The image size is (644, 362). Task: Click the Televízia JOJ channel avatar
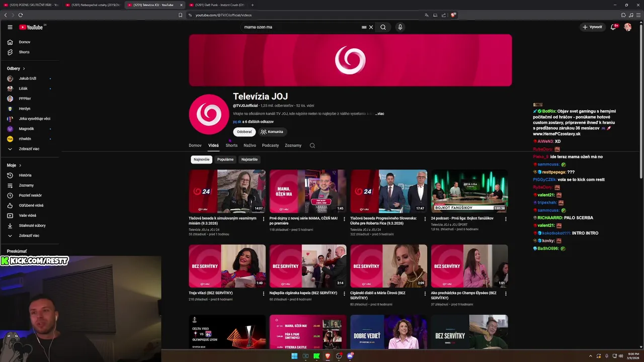209,114
